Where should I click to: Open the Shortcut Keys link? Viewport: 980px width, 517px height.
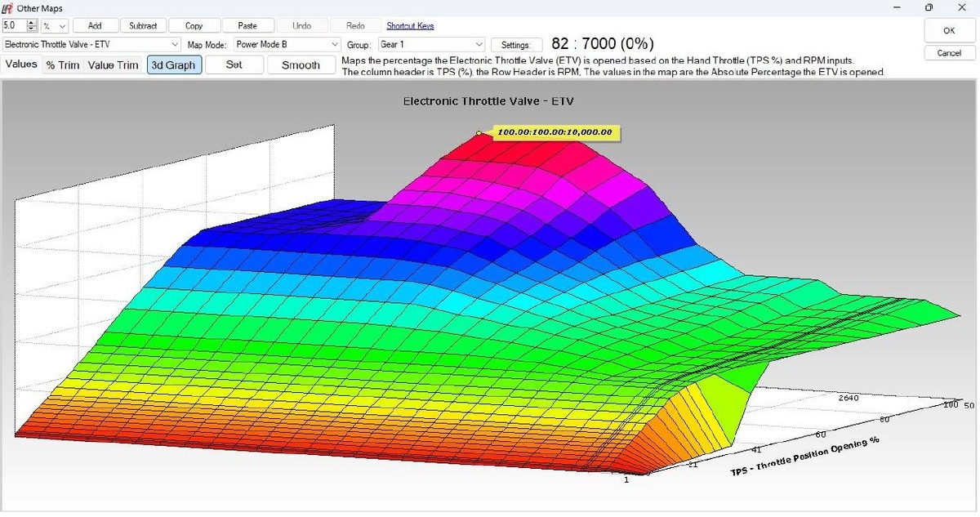point(410,25)
